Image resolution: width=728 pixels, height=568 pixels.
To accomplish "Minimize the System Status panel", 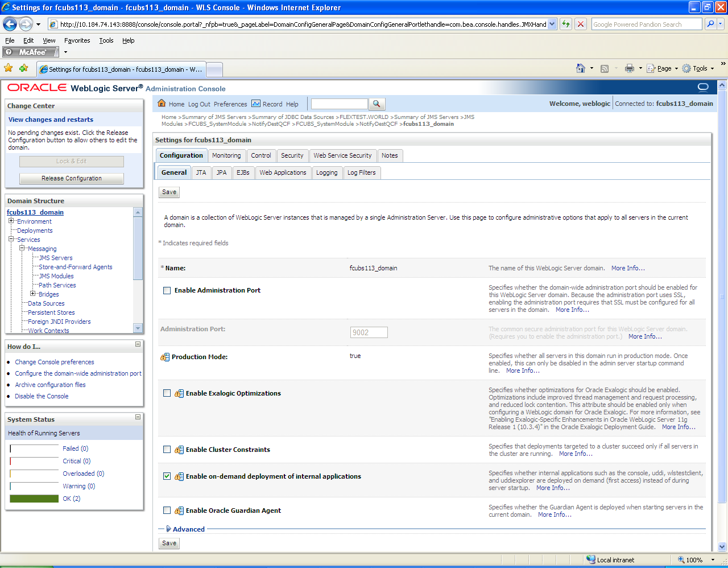I will click(x=138, y=417).
